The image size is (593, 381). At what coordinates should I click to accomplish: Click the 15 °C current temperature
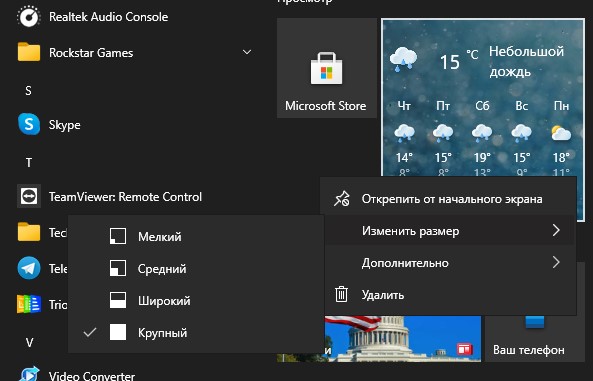click(459, 61)
